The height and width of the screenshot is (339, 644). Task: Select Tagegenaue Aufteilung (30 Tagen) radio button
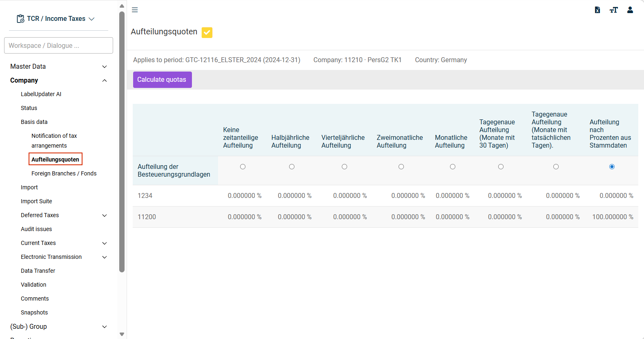click(x=501, y=166)
